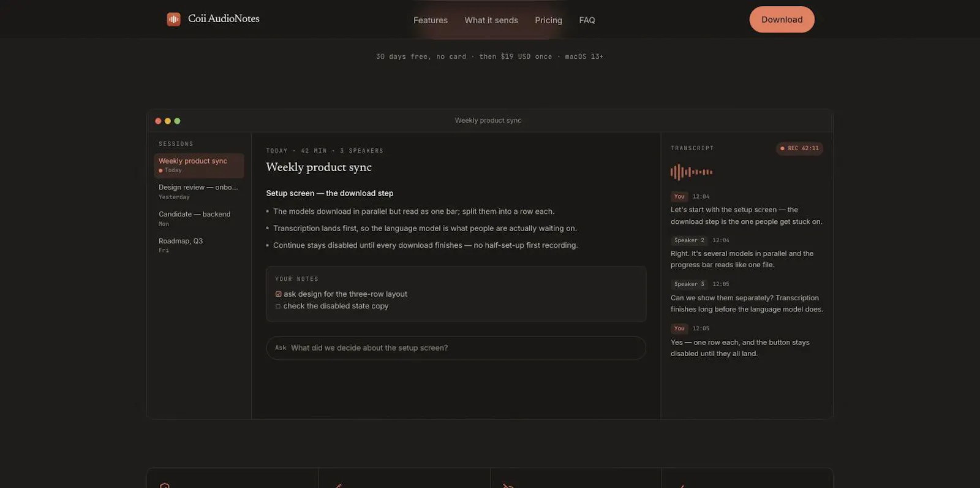Select the Weekly product sync session
The width and height of the screenshot is (980, 488).
tap(198, 166)
